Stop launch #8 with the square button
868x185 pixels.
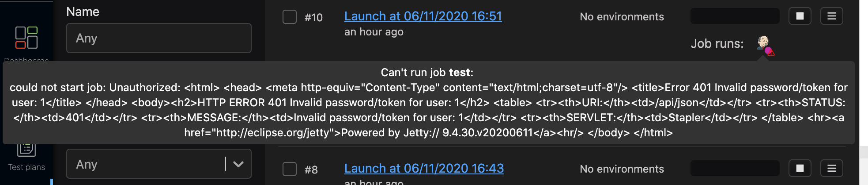click(x=800, y=168)
